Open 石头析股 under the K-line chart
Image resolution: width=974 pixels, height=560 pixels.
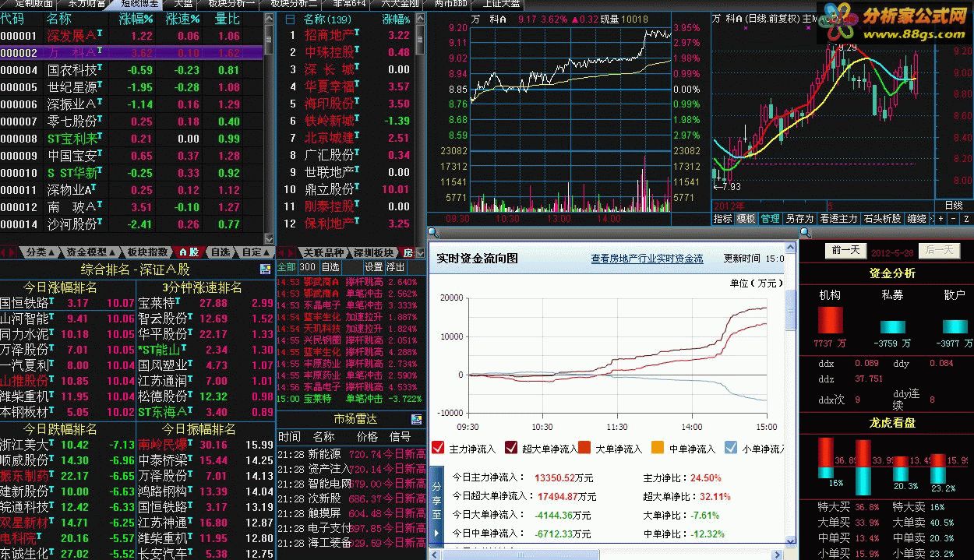882,219
